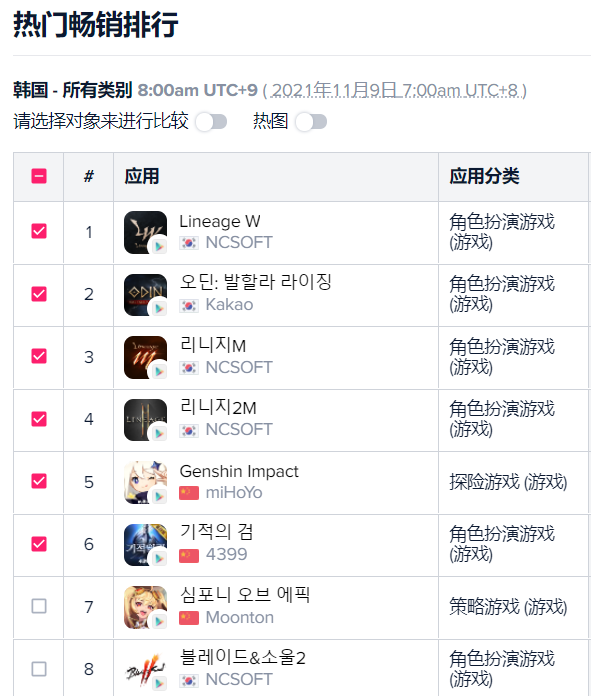Uncheck the Lineage W row checkbox
The height and width of the screenshot is (696, 591).
tap(39, 231)
